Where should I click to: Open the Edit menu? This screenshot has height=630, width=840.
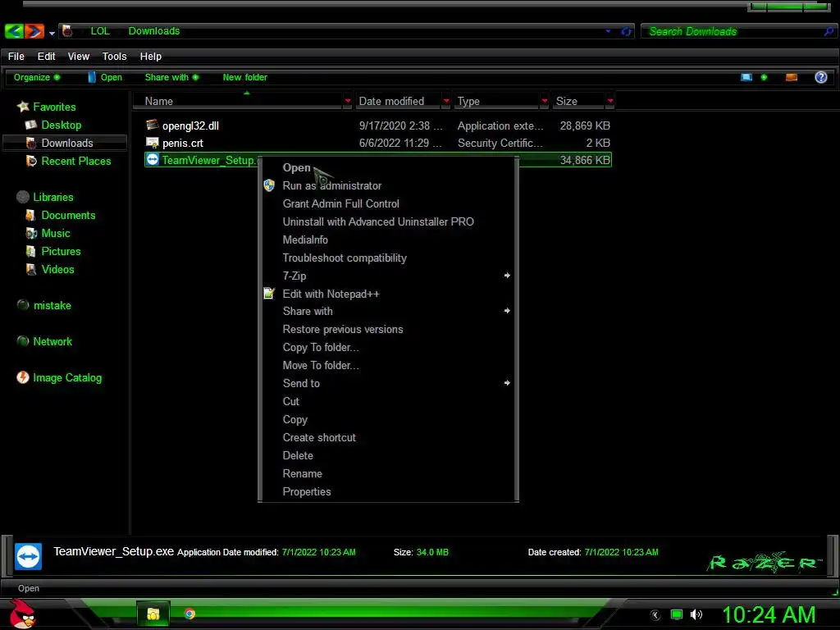46,57
